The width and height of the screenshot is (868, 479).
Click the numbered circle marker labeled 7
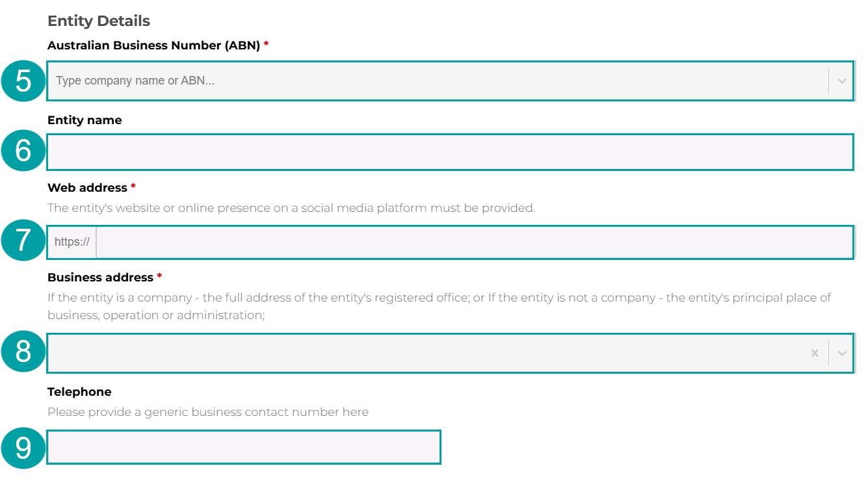tap(23, 241)
